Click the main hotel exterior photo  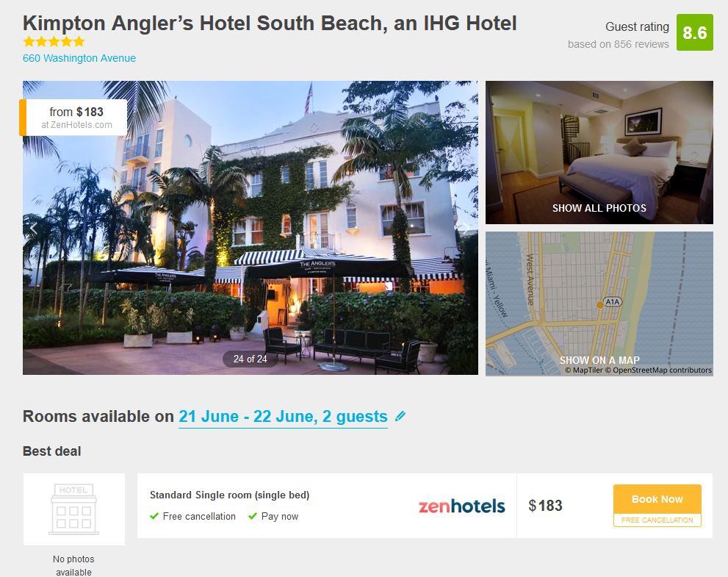251,228
